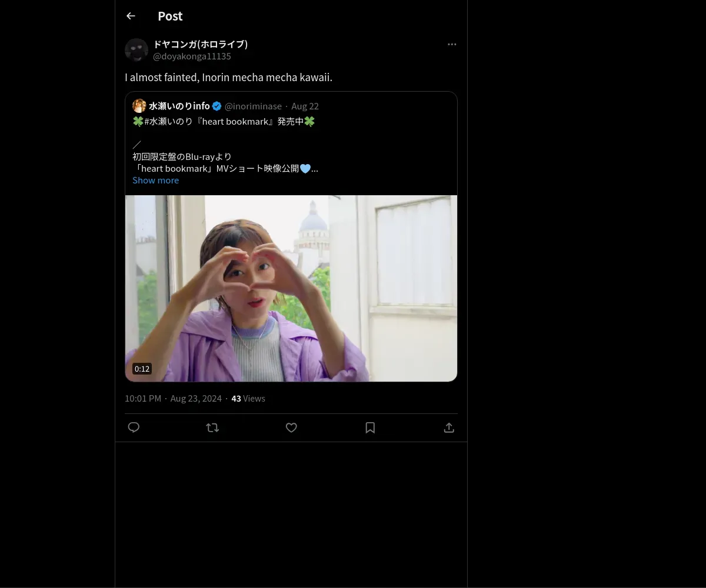Repost this post with retweet icon
This screenshot has width=706, height=588.
point(212,427)
